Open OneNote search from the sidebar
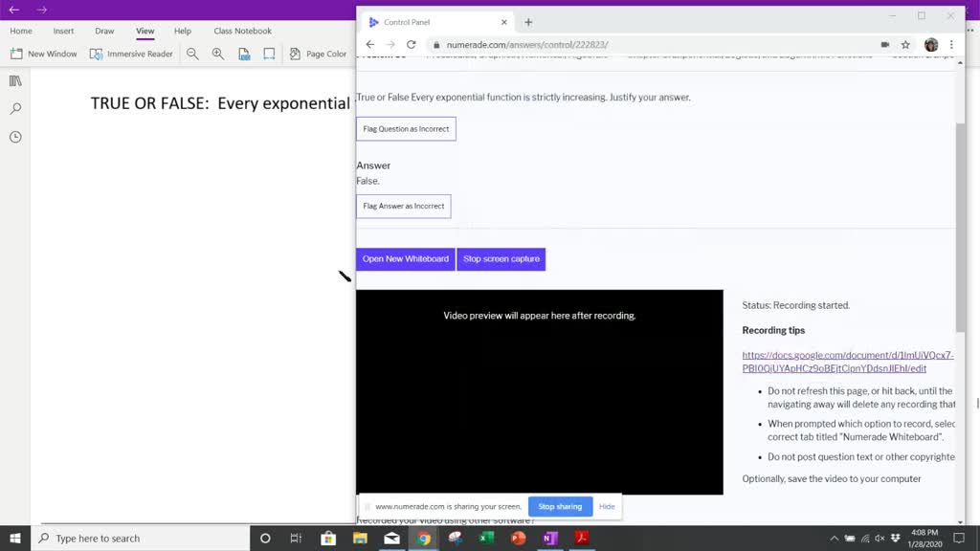980x551 pixels. click(13, 108)
